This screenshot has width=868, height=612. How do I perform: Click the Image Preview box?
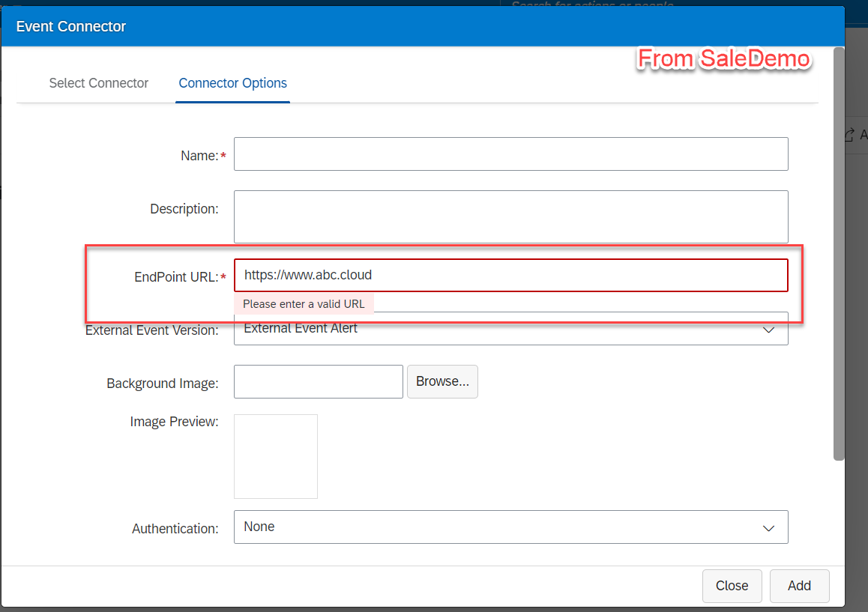[276, 456]
